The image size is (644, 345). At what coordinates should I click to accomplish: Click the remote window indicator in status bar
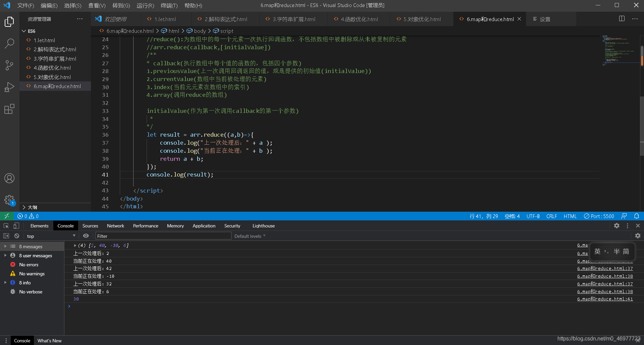pyautogui.click(x=7, y=216)
